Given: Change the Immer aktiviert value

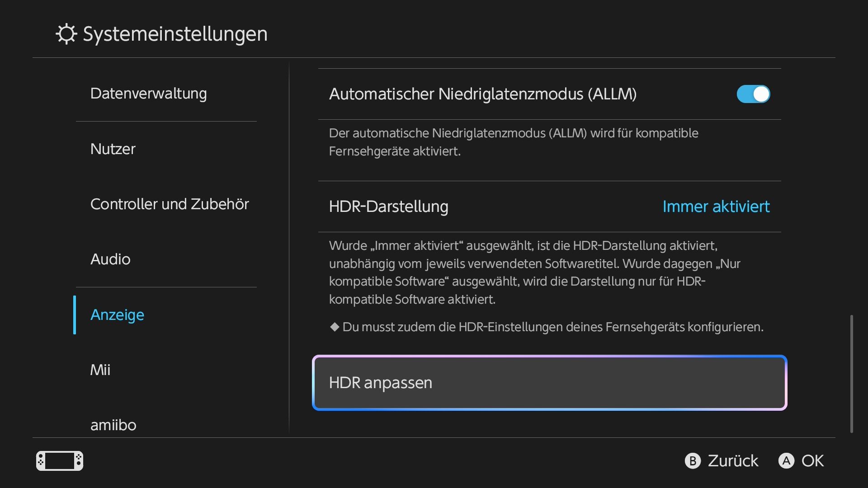Looking at the screenshot, I should tap(716, 206).
